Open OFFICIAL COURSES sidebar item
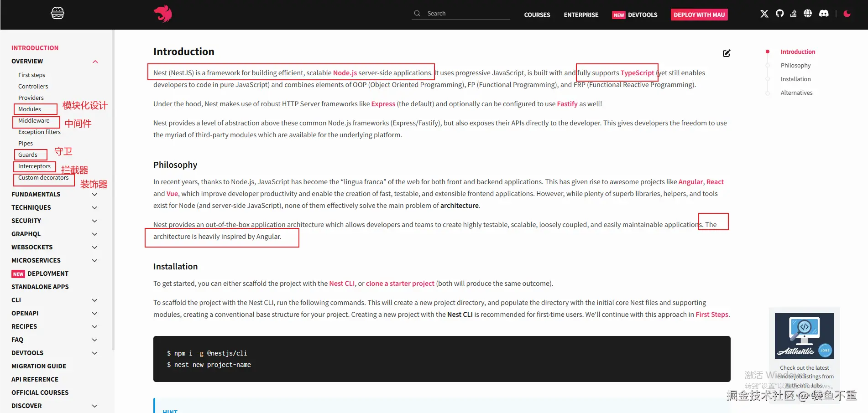The image size is (868, 413). tap(40, 393)
